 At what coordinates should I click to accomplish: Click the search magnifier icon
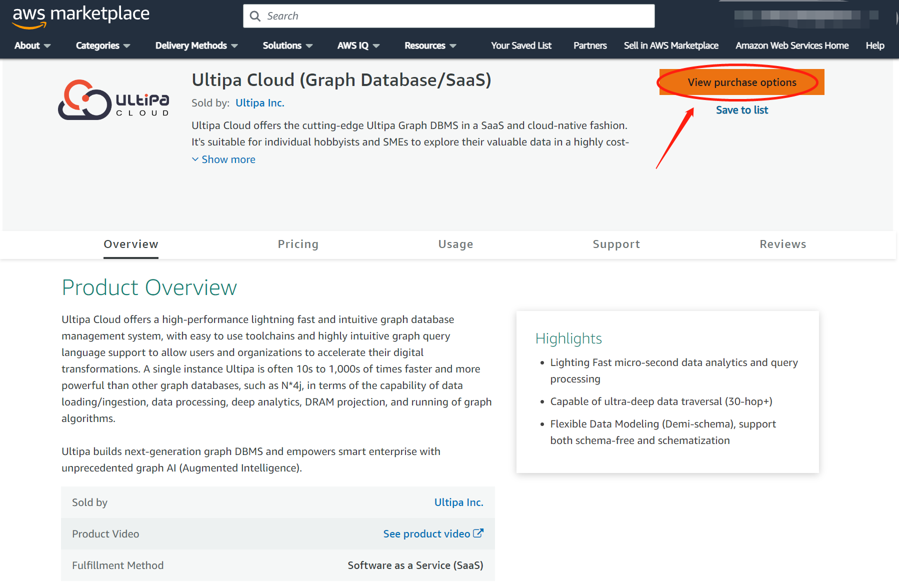[255, 16]
